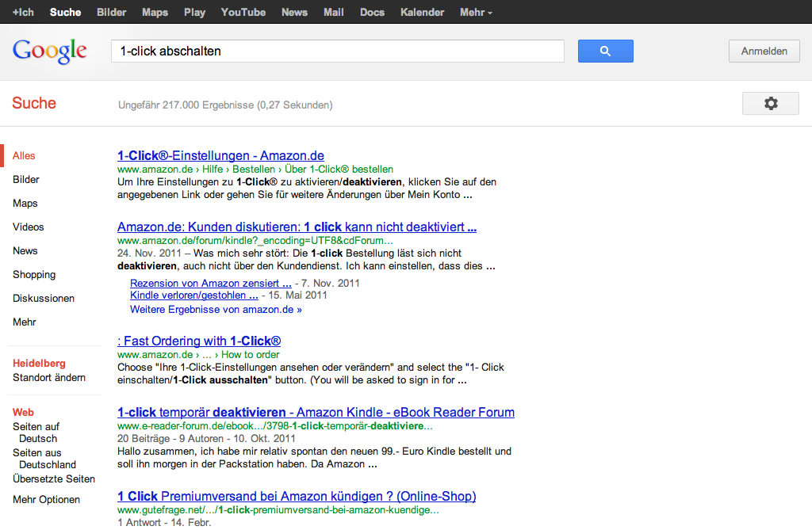
Task: Filter by Maps in left sidebar
Action: (x=25, y=204)
